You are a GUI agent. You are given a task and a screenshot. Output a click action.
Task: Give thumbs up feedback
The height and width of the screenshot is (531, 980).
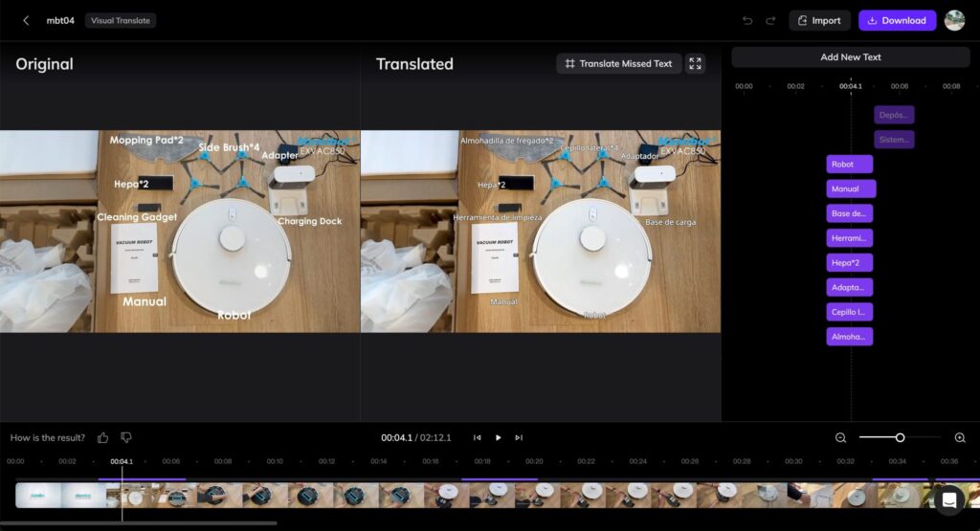[103, 438]
